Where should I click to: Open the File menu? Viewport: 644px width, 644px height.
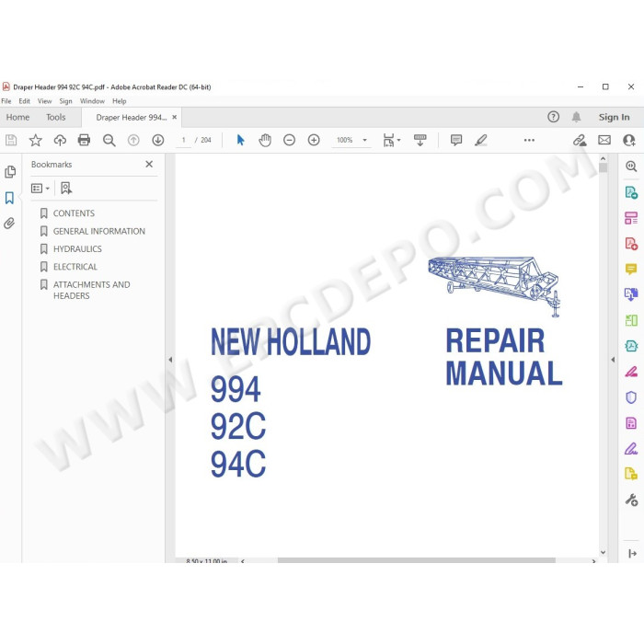pyautogui.click(x=6, y=101)
